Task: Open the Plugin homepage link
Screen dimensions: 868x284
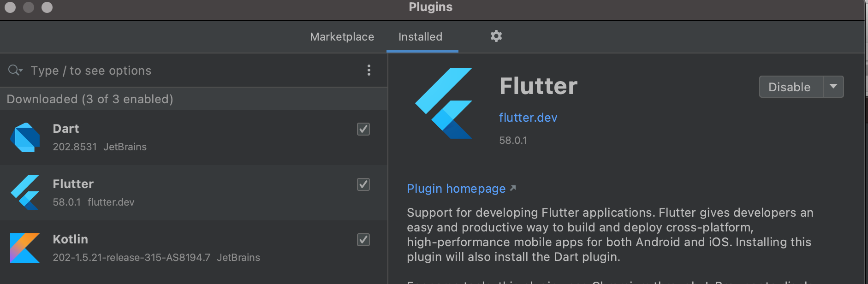Action: point(456,189)
